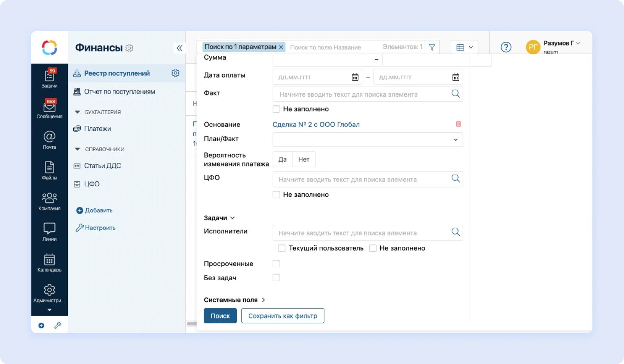
Task: Go to Статьи ДДС in the menu
Action: coord(102,166)
